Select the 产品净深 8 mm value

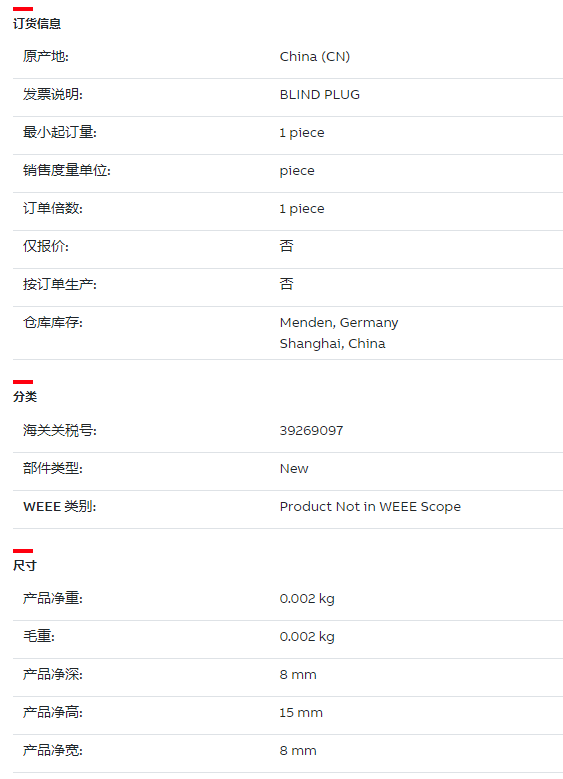tap(298, 675)
